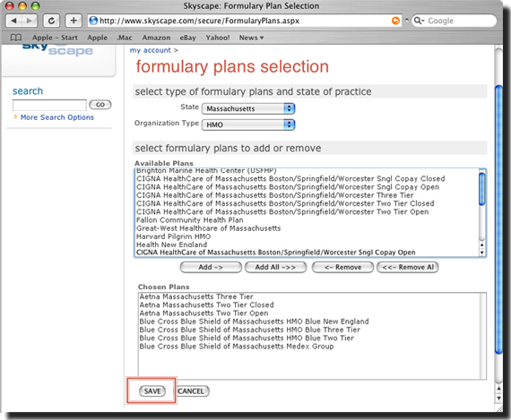Select Aetna Massachusetts Two Tier Closed

[206, 305]
